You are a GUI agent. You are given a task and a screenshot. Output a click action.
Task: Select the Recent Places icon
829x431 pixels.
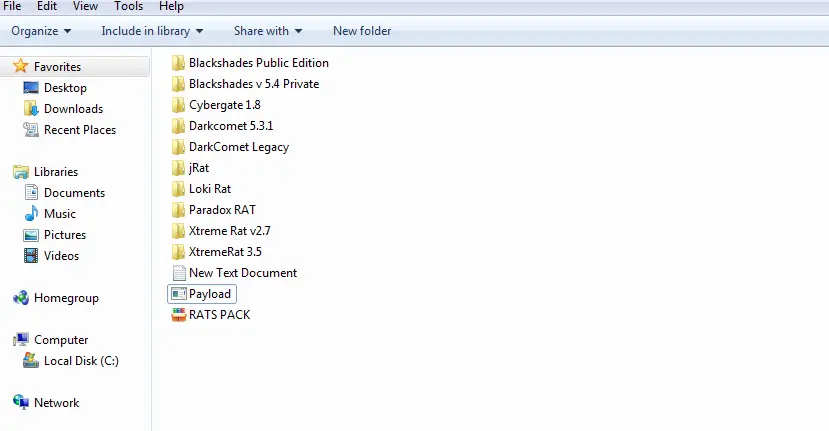pos(31,130)
